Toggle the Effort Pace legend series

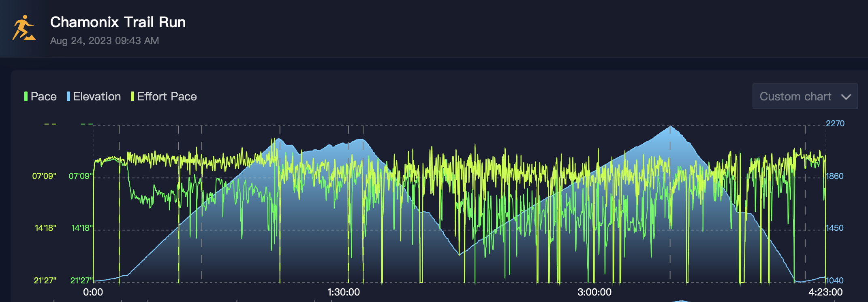click(164, 96)
